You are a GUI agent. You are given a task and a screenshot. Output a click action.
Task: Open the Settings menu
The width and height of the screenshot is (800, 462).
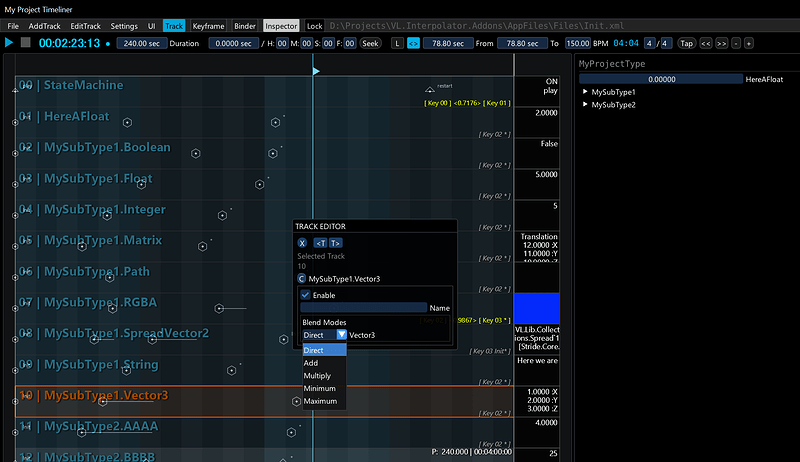124,25
